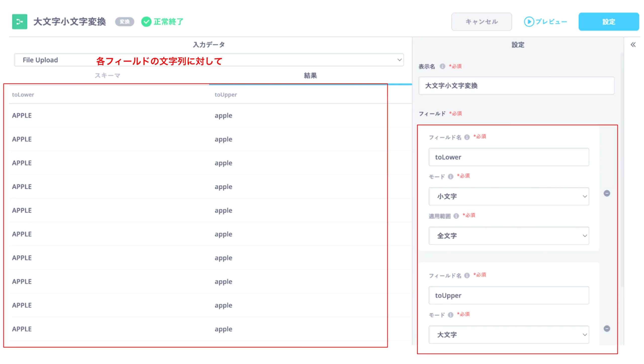Click the 表示名 text input field
The width and height of the screenshot is (644, 364).
[516, 86]
